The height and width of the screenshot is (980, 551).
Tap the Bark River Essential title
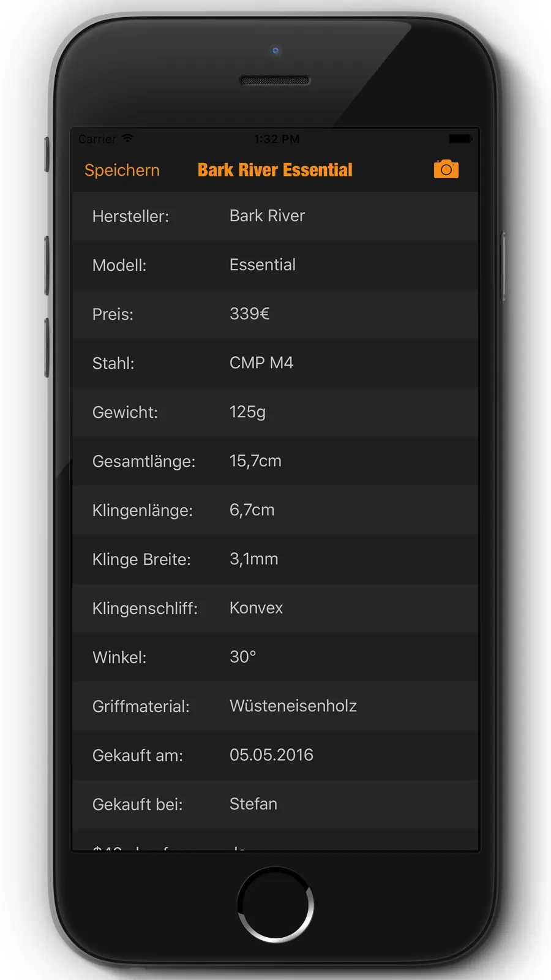275,170
